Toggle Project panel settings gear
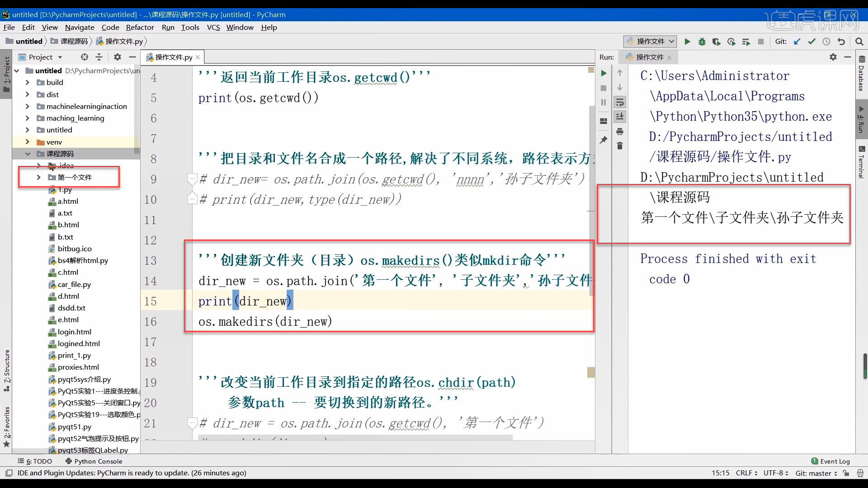This screenshot has width=868, height=488. tap(118, 57)
